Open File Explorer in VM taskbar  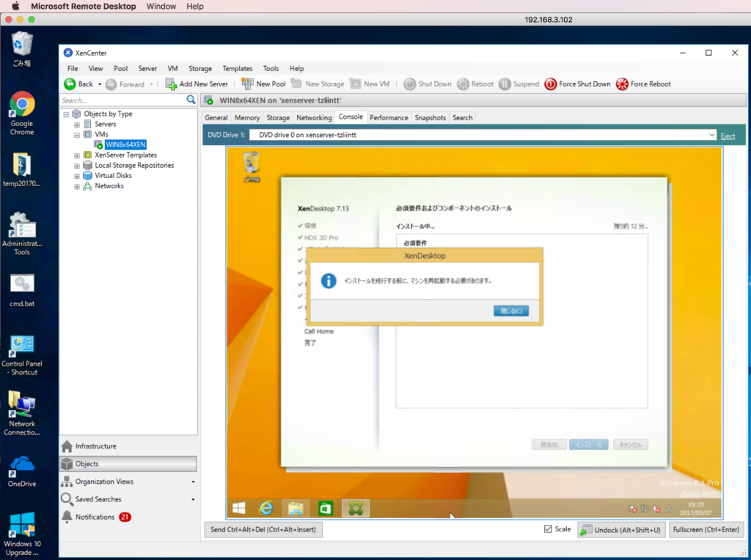pos(296,508)
